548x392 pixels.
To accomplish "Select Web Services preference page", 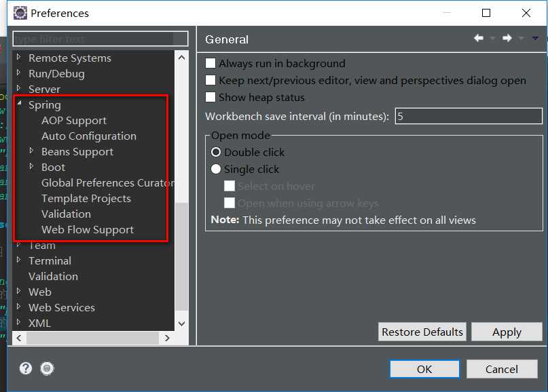I will point(62,307).
